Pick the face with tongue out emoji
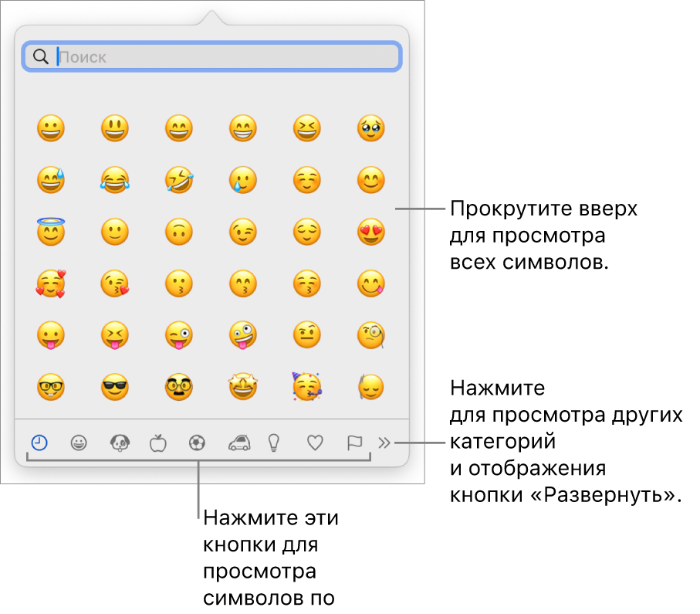This screenshot has height=614, width=700. pyautogui.click(x=51, y=335)
